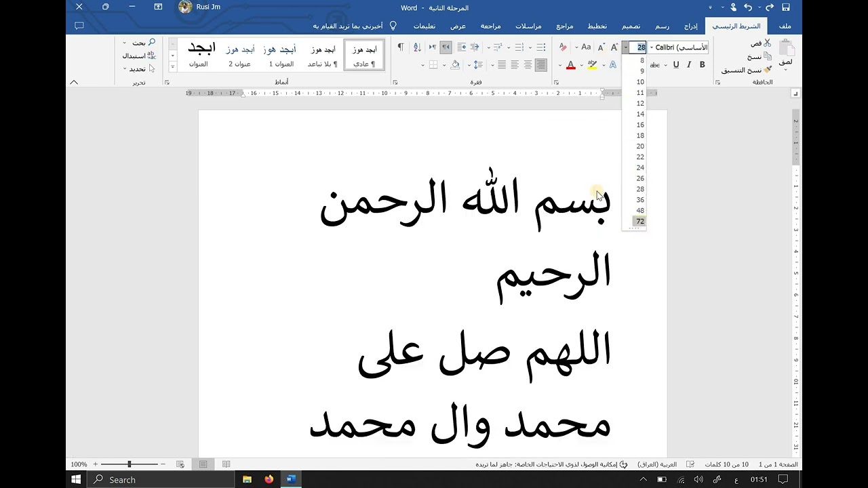Click the font size input box
Screen dimensions: 868x488
[637, 47]
